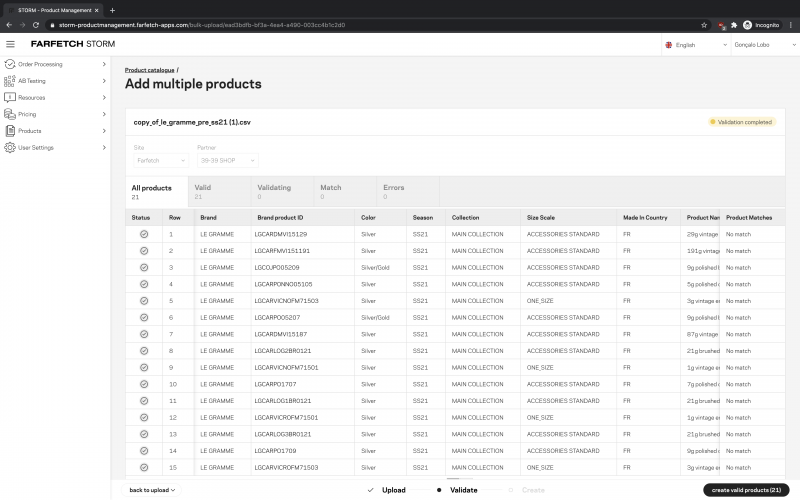Click the Incognito profile icon
The image size is (800, 500).
tap(747, 25)
